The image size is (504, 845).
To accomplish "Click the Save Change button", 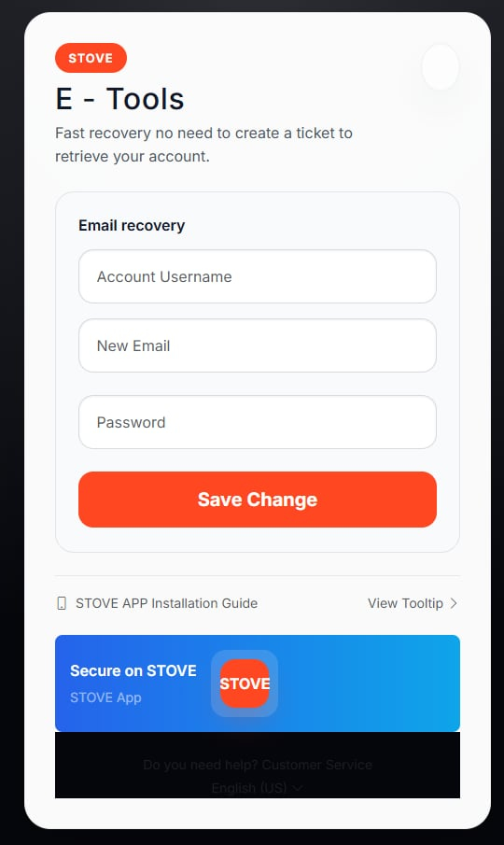I will 258,500.
